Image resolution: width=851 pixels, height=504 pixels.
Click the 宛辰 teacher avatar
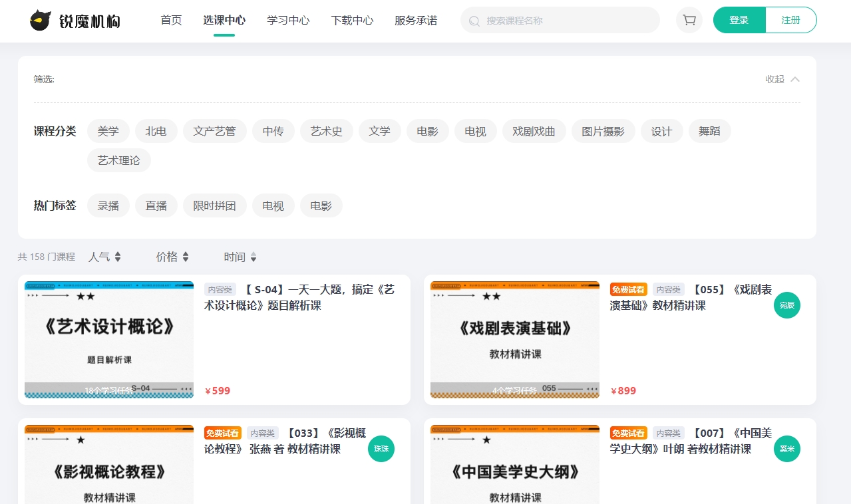click(787, 305)
